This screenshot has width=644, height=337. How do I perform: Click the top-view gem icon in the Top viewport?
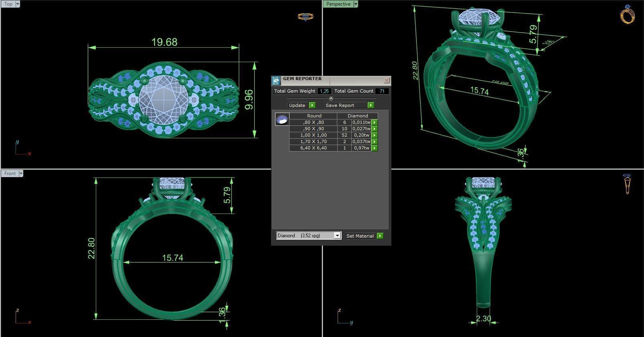pyautogui.click(x=305, y=17)
